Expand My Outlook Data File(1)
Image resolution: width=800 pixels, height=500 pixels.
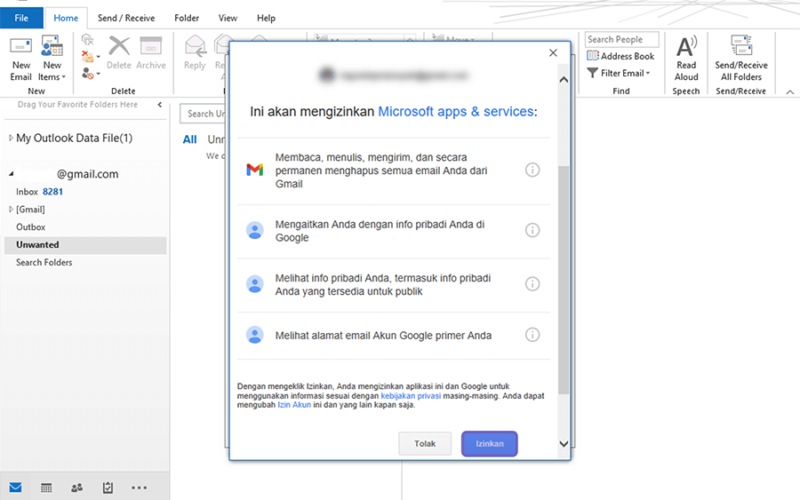(x=11, y=138)
